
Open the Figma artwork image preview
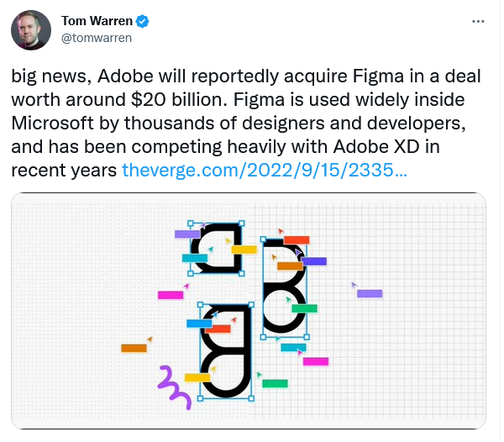point(249,311)
